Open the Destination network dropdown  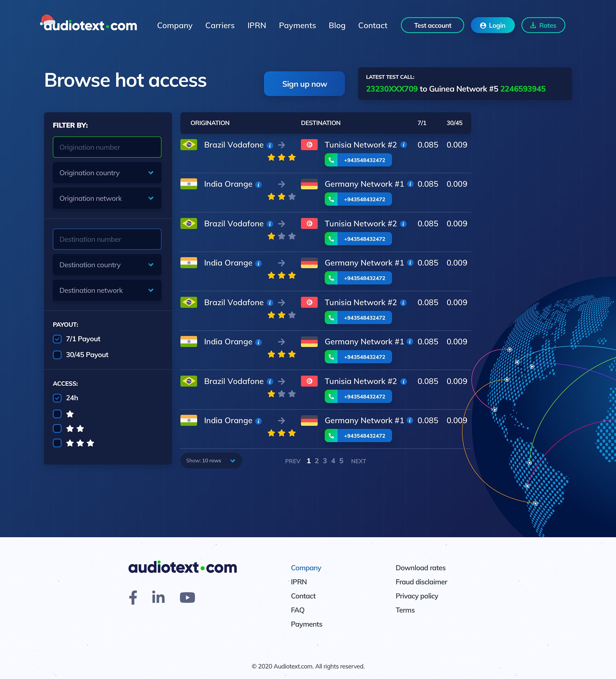coord(107,290)
